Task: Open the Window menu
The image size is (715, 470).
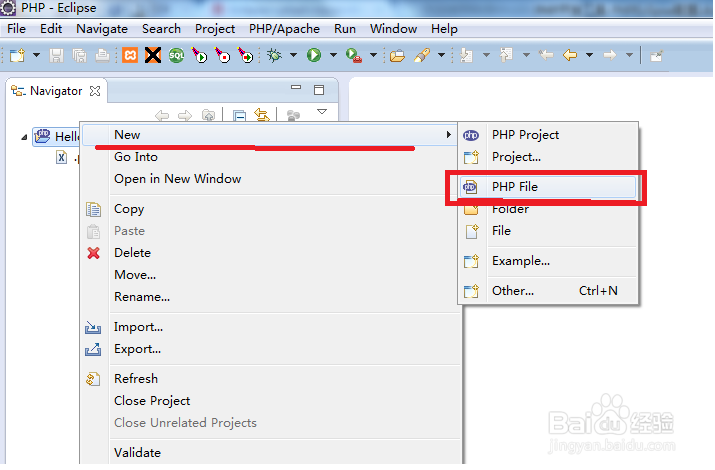Action: [x=394, y=29]
